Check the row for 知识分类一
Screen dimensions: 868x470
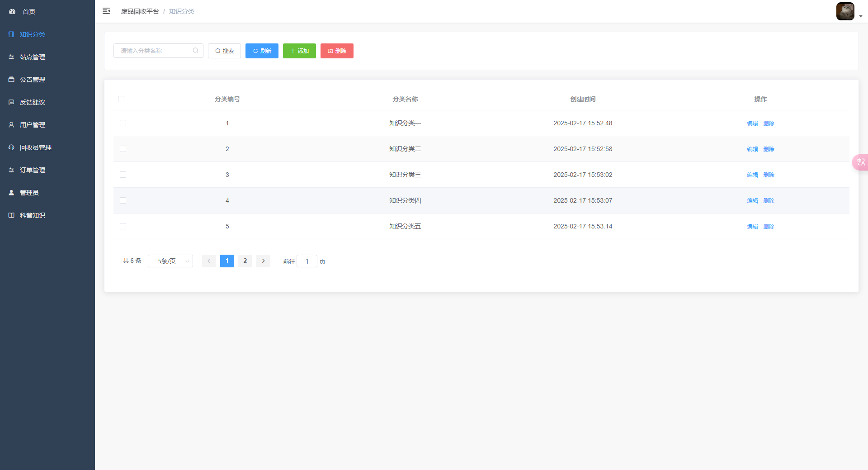(123, 123)
